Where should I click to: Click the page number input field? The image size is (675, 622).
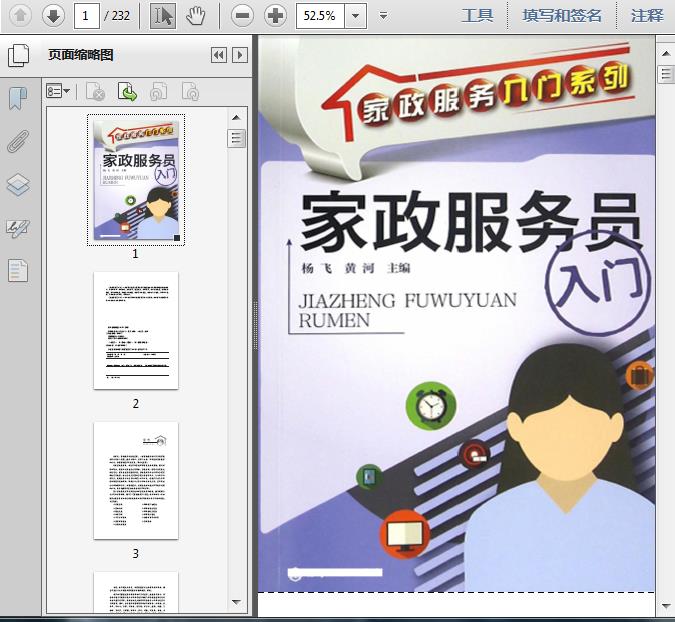pos(87,15)
